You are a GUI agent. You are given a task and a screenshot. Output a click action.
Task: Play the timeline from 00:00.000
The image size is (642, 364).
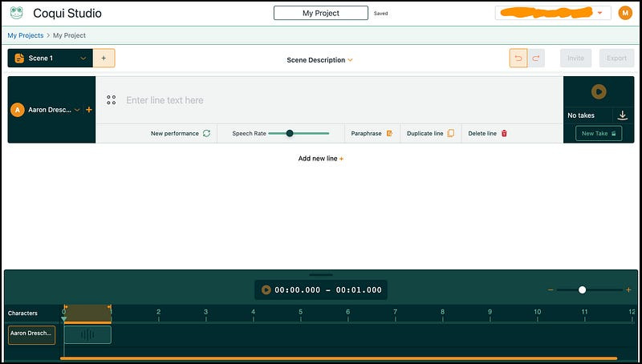(x=266, y=289)
